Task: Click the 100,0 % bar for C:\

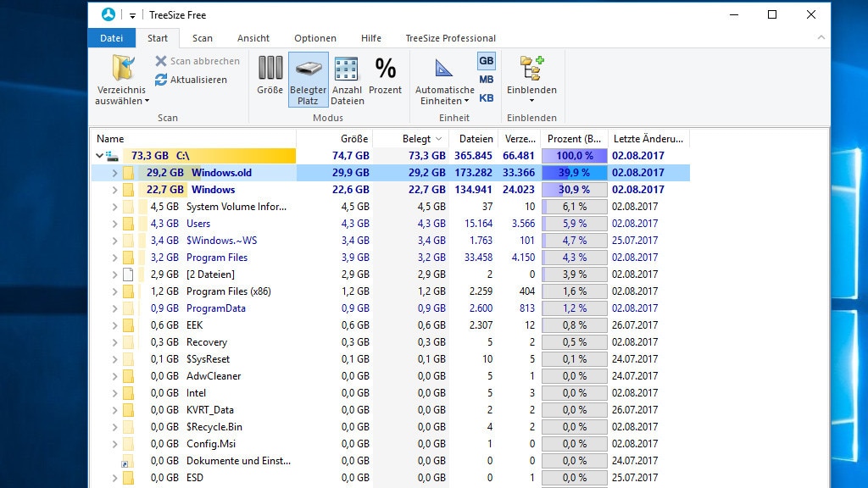Action: tap(574, 156)
